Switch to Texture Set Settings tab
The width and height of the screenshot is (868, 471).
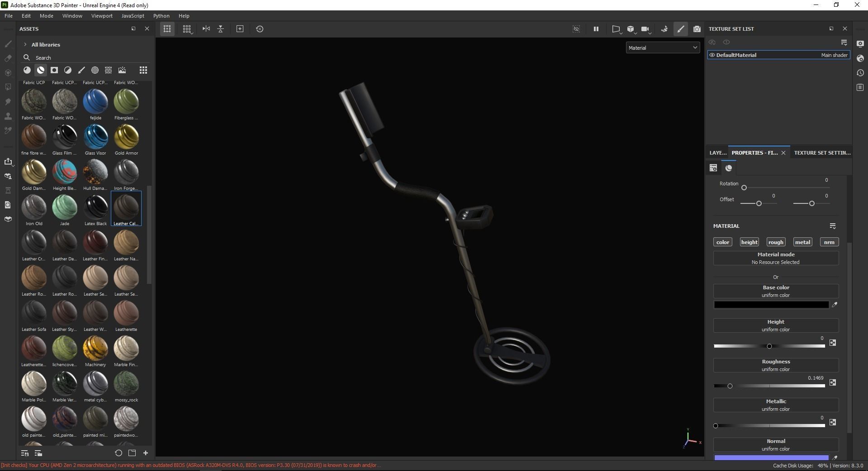coord(822,153)
